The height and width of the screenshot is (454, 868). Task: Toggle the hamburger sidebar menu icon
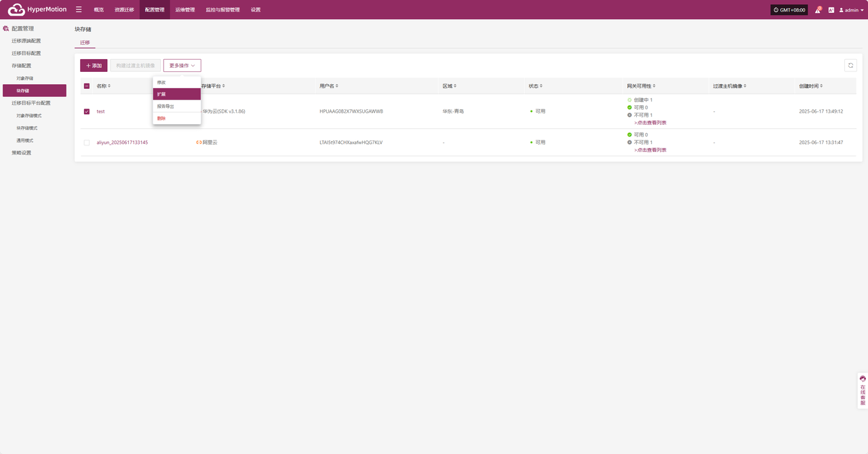[x=79, y=10]
